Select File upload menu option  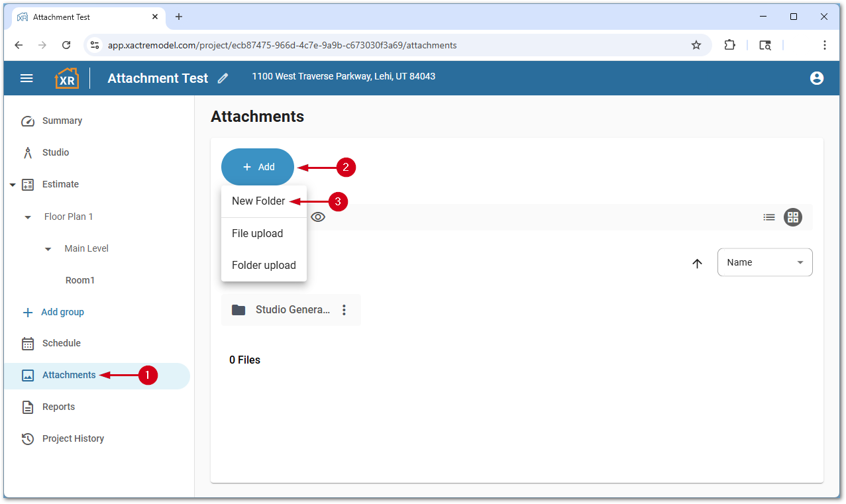tap(258, 234)
